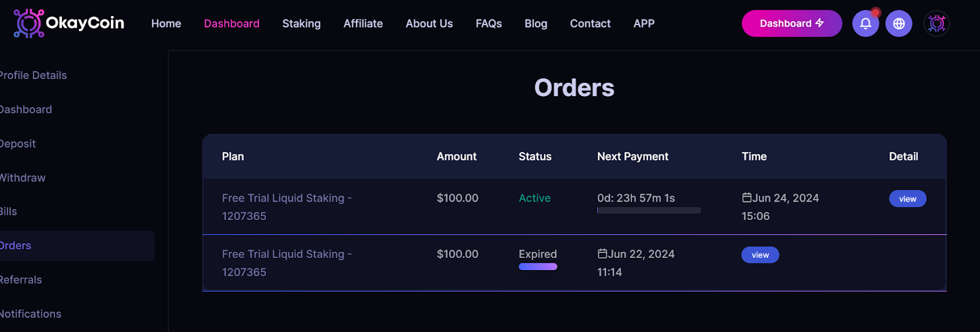
Task: Open the Active Free Trial Liquid Staking plan
Action: (287, 207)
